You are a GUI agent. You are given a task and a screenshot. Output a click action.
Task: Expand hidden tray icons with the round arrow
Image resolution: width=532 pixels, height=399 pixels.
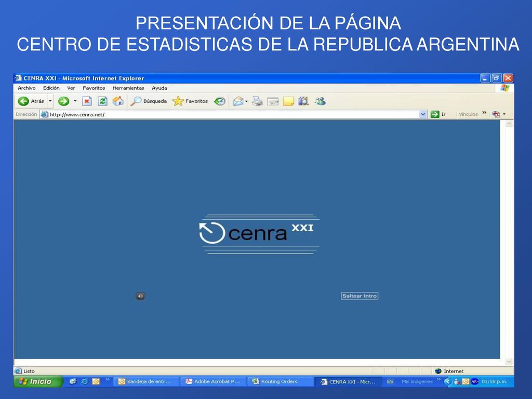447,382
